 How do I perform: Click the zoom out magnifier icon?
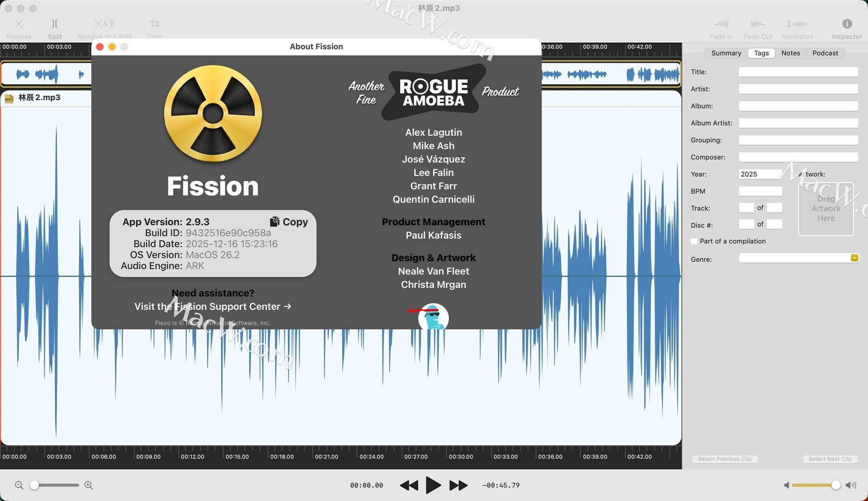pyautogui.click(x=19, y=485)
